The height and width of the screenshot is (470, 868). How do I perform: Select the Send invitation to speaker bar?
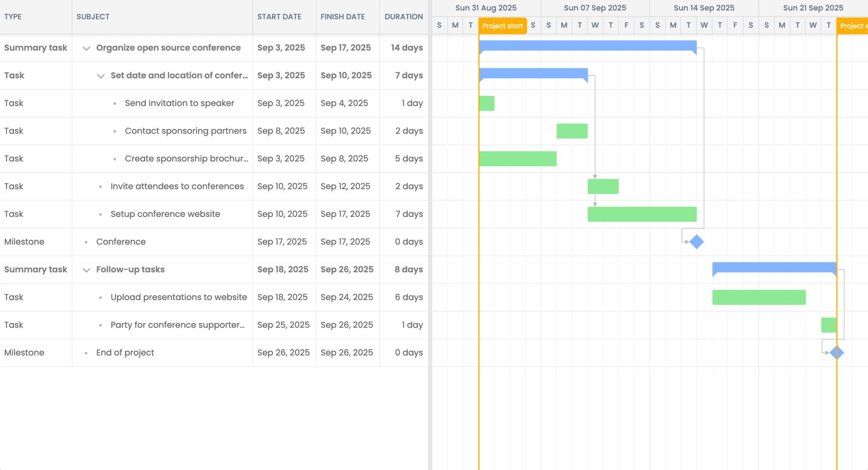click(x=487, y=103)
